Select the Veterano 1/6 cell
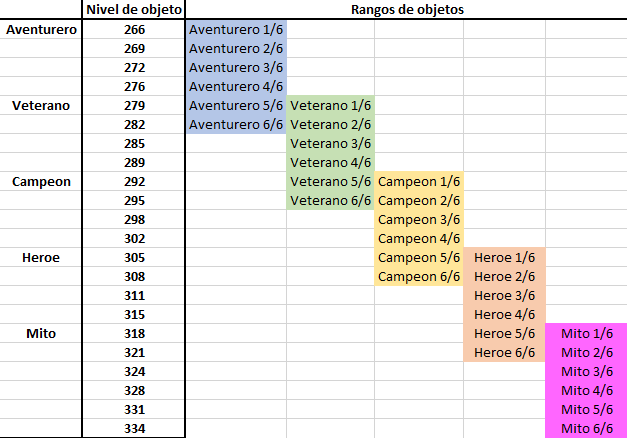Viewport: 627px width, 438px height. [x=331, y=106]
